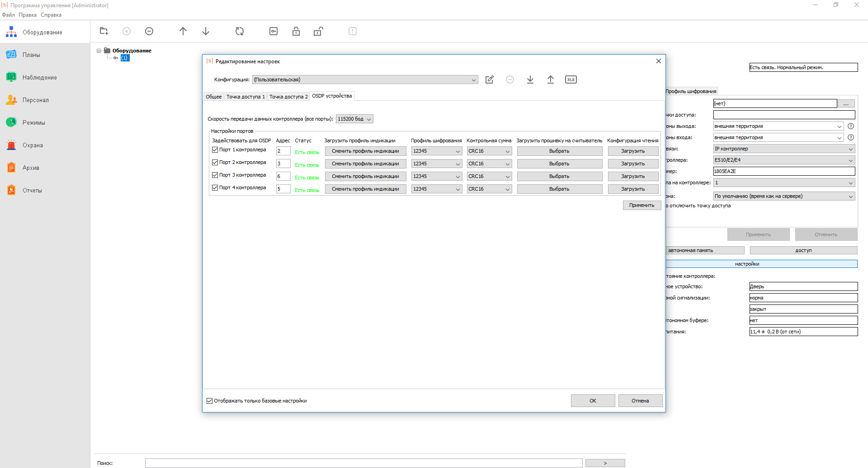868x468 pixels.
Task: Click the refresh icon in main toolbar
Action: click(240, 31)
